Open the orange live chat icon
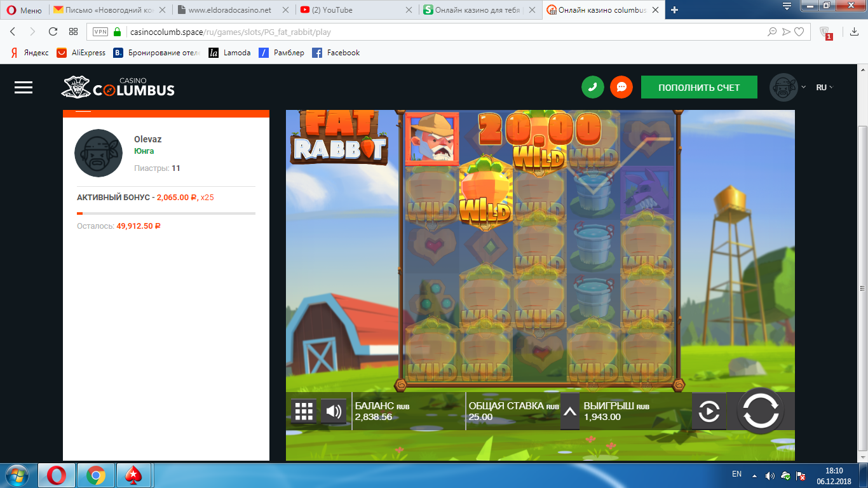868x488 pixels. tap(621, 88)
